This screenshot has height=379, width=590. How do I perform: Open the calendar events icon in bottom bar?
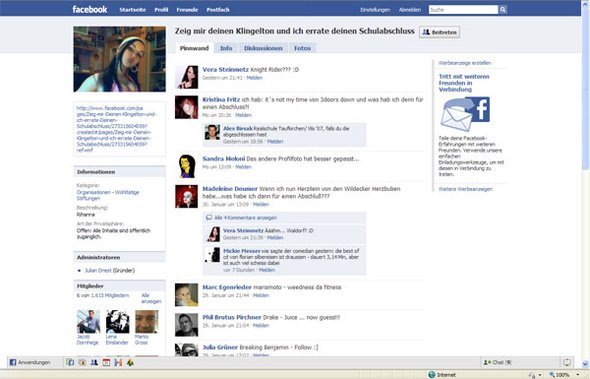[106, 362]
